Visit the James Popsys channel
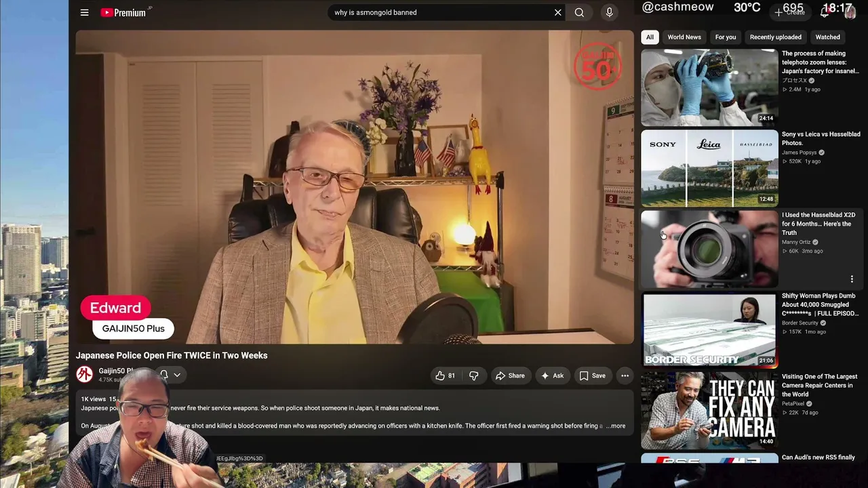868x488 pixels. pyautogui.click(x=800, y=152)
